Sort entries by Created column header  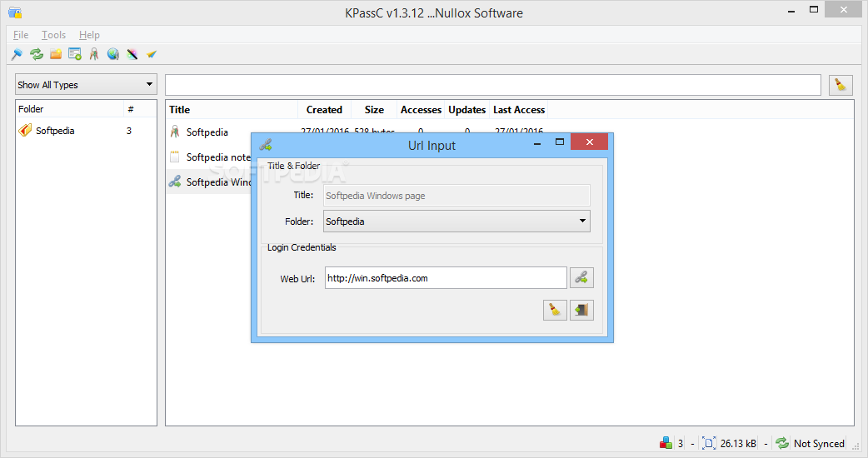[324, 110]
